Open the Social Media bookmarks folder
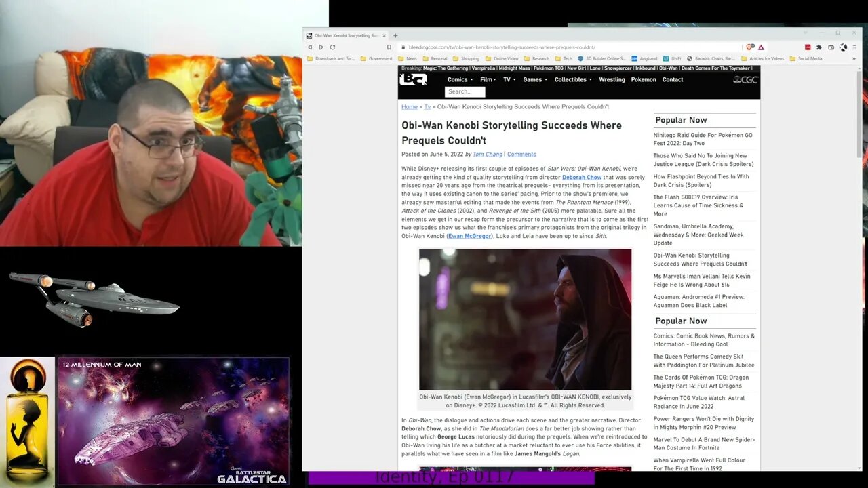 pyautogui.click(x=806, y=58)
